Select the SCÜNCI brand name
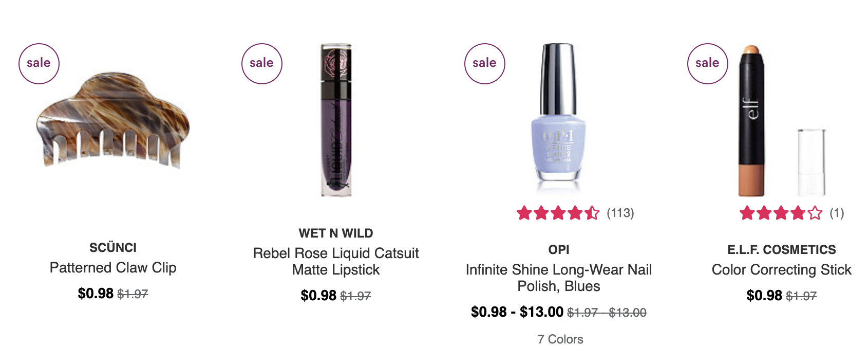 coord(113,248)
